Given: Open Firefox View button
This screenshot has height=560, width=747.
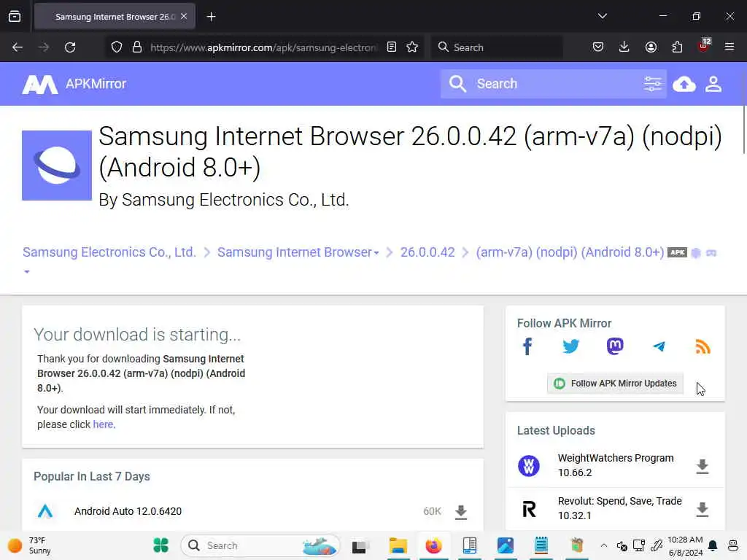Looking at the screenshot, I should [x=15, y=17].
